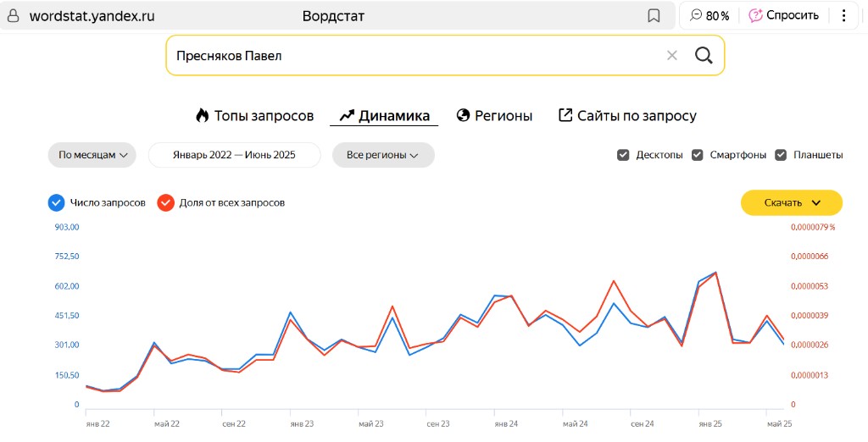Switch to the Регионы tab
The image size is (868, 442).
pos(494,116)
